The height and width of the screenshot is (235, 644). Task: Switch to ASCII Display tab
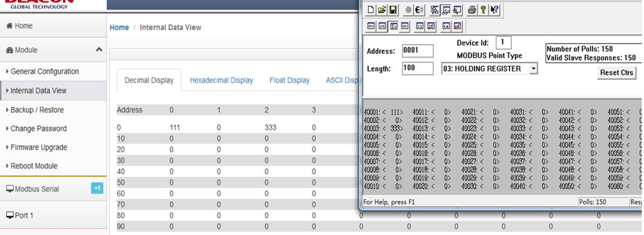pos(342,80)
